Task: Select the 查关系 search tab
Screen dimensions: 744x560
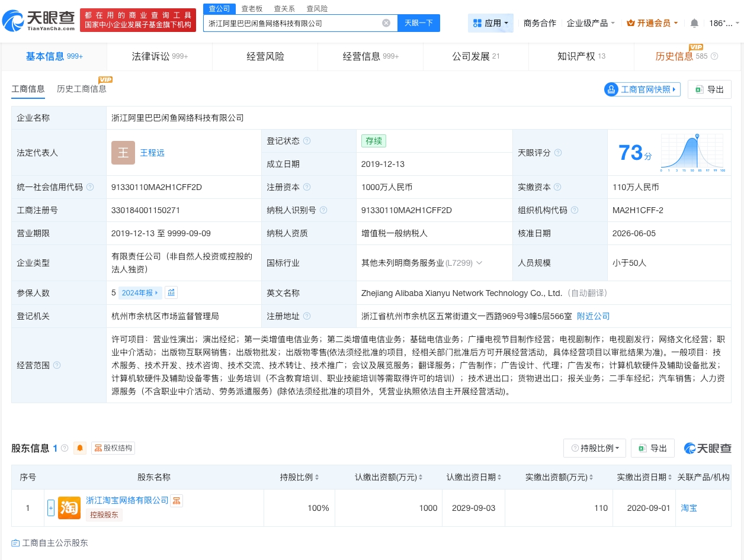Action: coord(284,9)
